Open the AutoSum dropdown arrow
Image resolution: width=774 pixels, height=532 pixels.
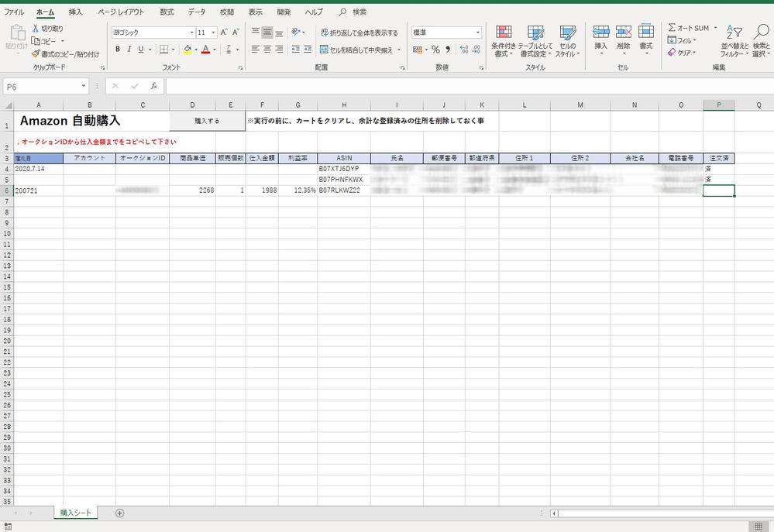click(715, 28)
